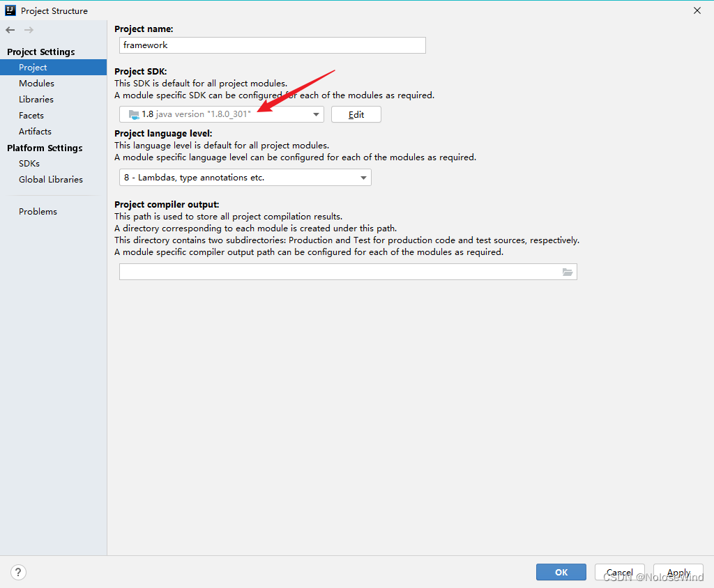This screenshot has width=714, height=588.
Task: Open help via the question mark icon
Action: click(x=18, y=572)
